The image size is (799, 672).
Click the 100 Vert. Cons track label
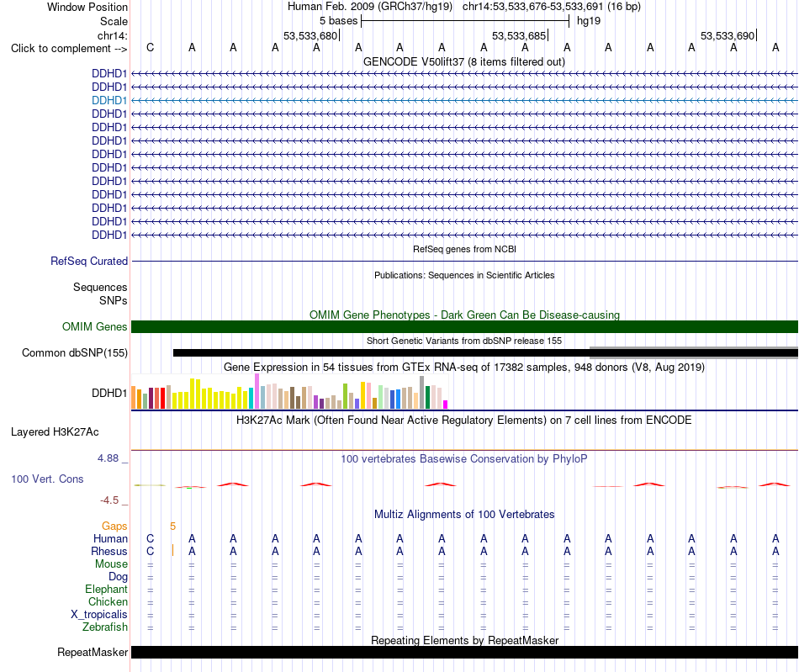47,479
